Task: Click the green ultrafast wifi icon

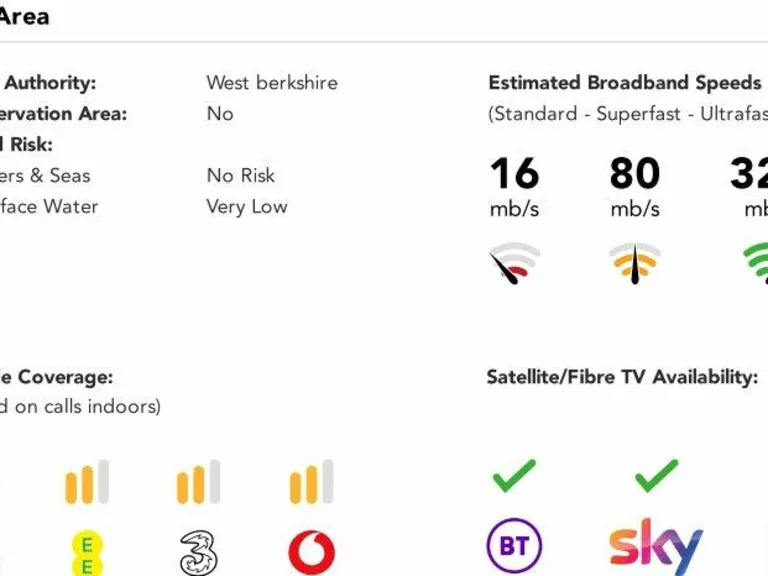Action: (757, 263)
